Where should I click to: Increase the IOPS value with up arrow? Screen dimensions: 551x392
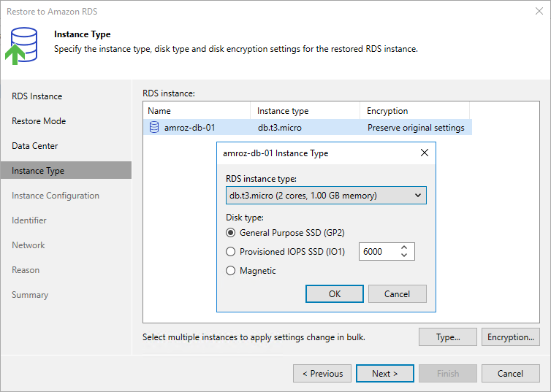[x=404, y=247]
